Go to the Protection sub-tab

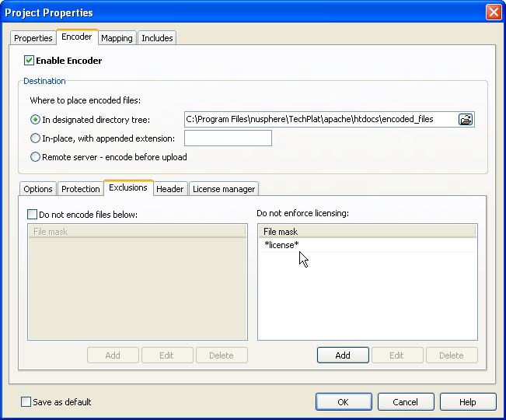tap(81, 189)
